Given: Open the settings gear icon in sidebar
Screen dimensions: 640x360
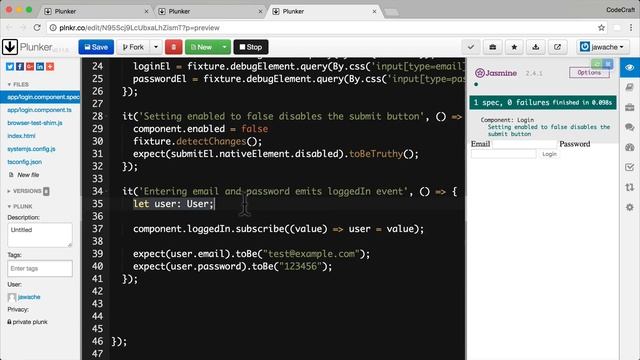Looking at the screenshot, I should click(x=629, y=207).
